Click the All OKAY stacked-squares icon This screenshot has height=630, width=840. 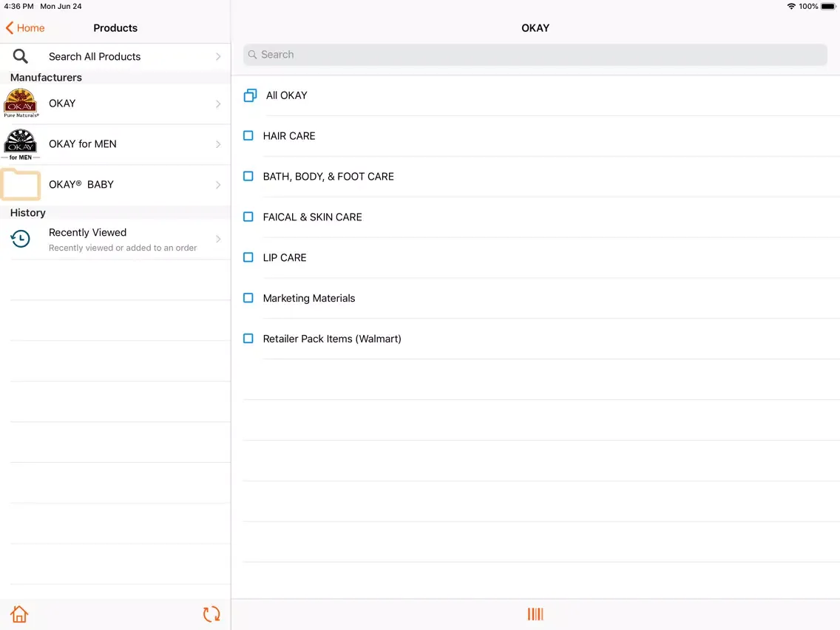click(x=250, y=95)
